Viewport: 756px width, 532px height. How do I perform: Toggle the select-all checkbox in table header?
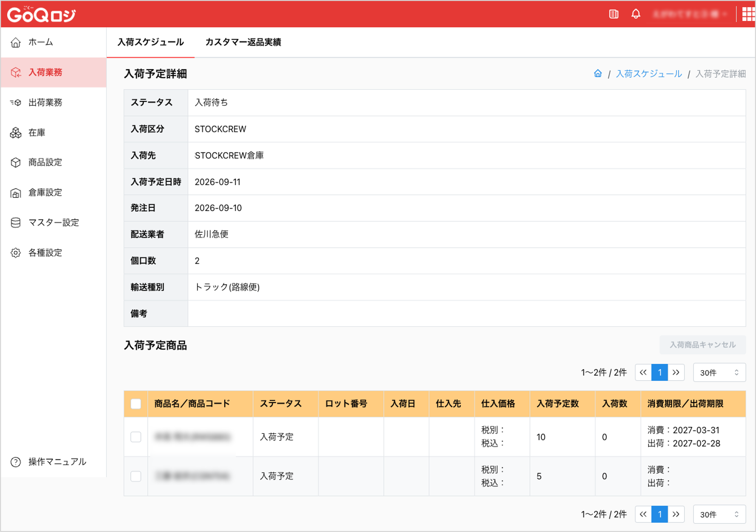point(136,403)
